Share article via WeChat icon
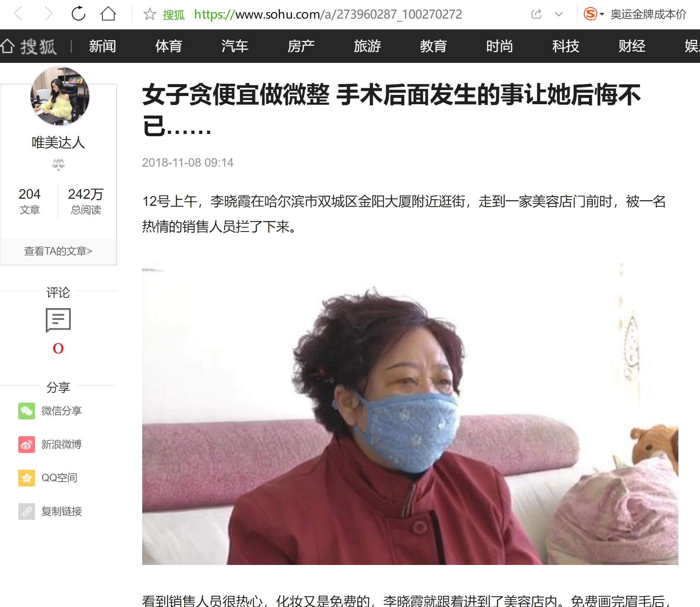700x607 pixels. click(x=26, y=411)
